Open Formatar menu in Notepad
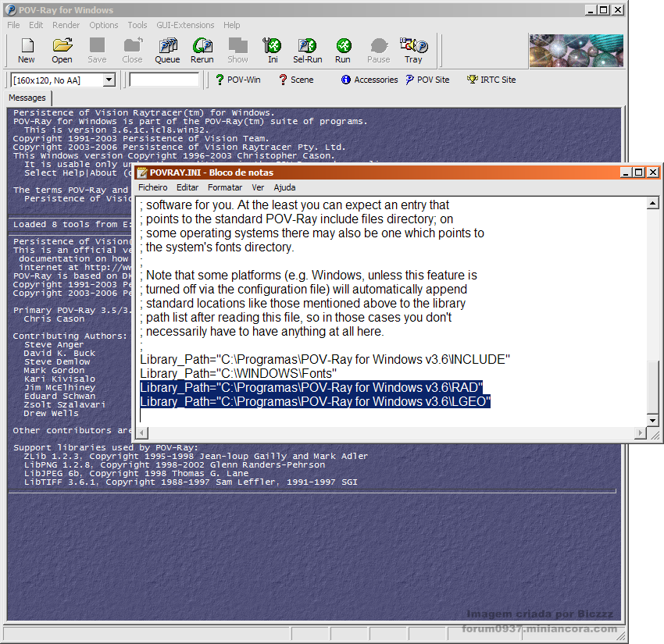This screenshot has width=664, height=644. pyautogui.click(x=225, y=187)
